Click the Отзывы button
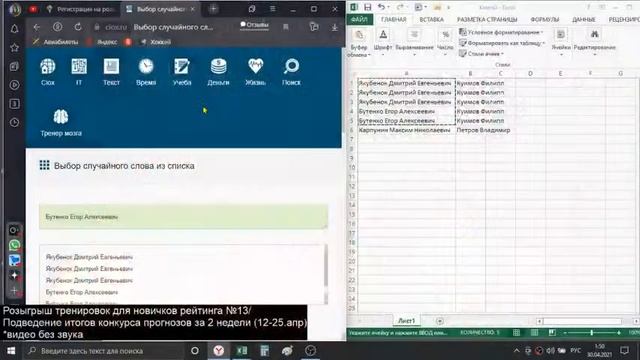Screen dimensions: 640x360 tap(254, 24)
